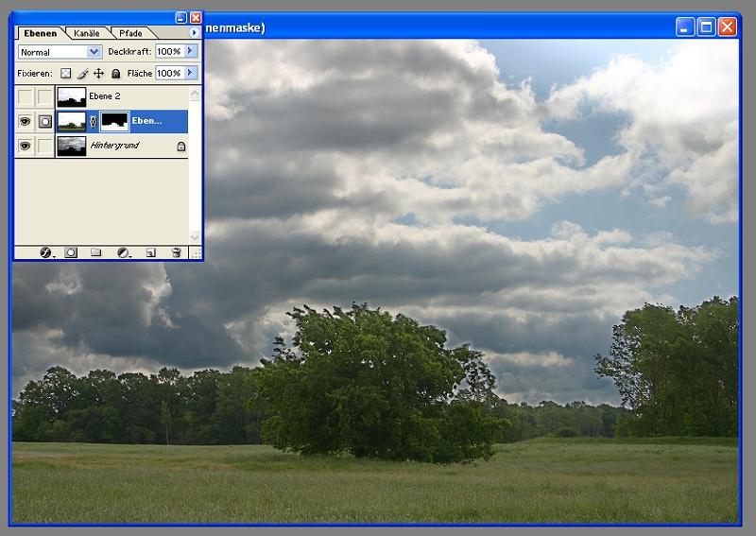Viewport: 756px width, 536px height.
Task: Click the truncated Eben... layer name
Action: pos(147,121)
